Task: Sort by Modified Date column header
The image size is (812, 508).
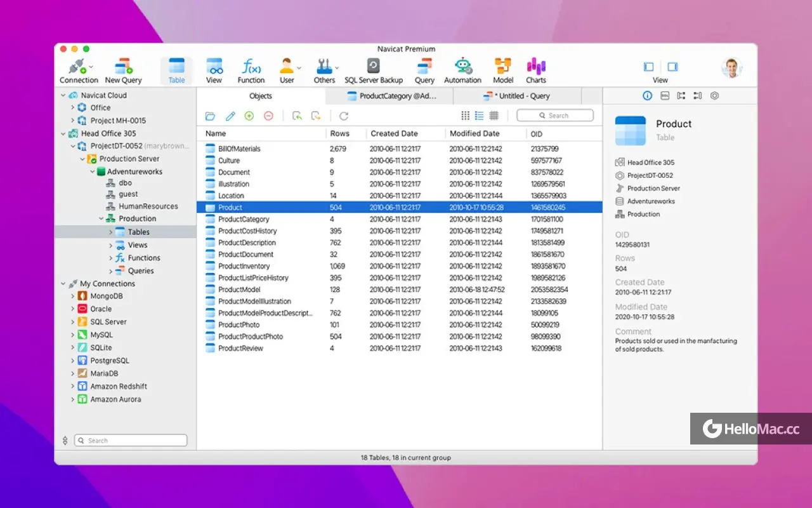Action: 486,134
